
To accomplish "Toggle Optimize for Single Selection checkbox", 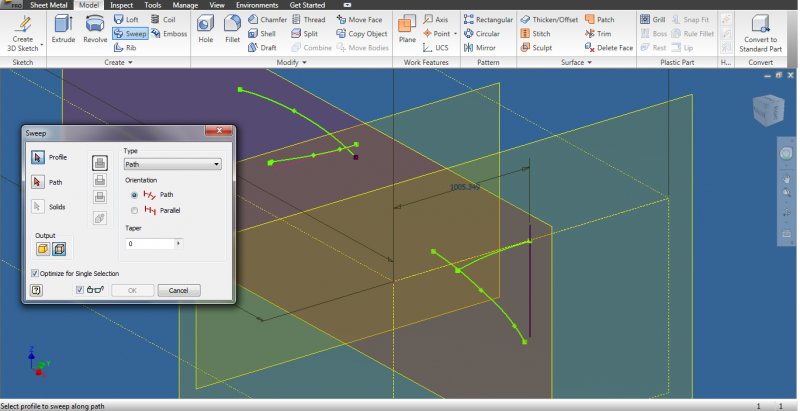I will click(x=35, y=273).
